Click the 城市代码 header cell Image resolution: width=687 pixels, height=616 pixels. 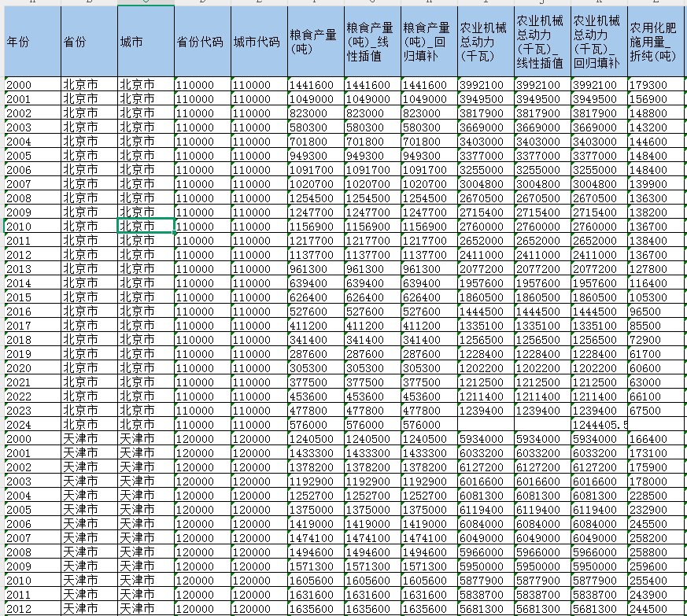pos(259,42)
